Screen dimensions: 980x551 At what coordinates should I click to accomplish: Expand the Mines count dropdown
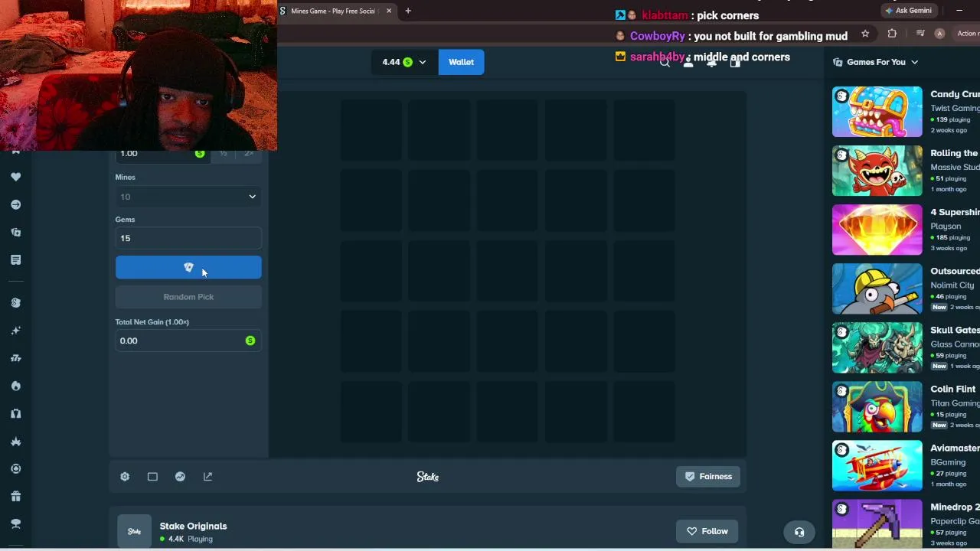[x=188, y=197]
